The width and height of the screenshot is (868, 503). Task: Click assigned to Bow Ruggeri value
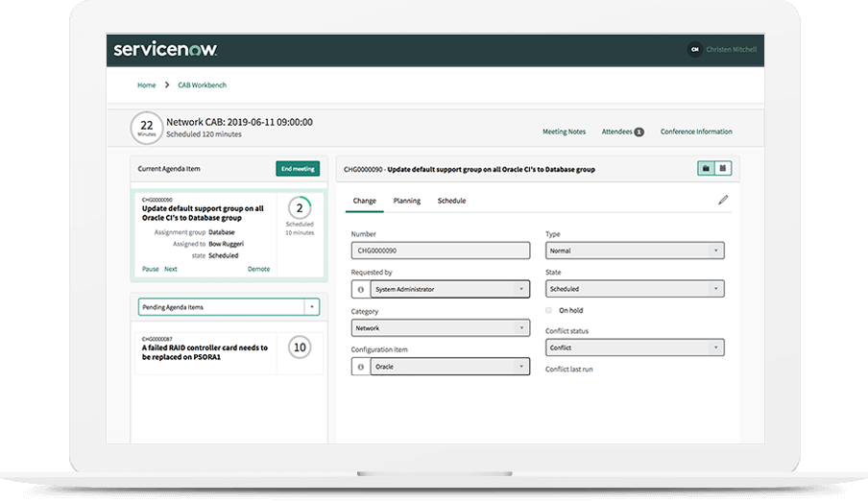pos(226,244)
